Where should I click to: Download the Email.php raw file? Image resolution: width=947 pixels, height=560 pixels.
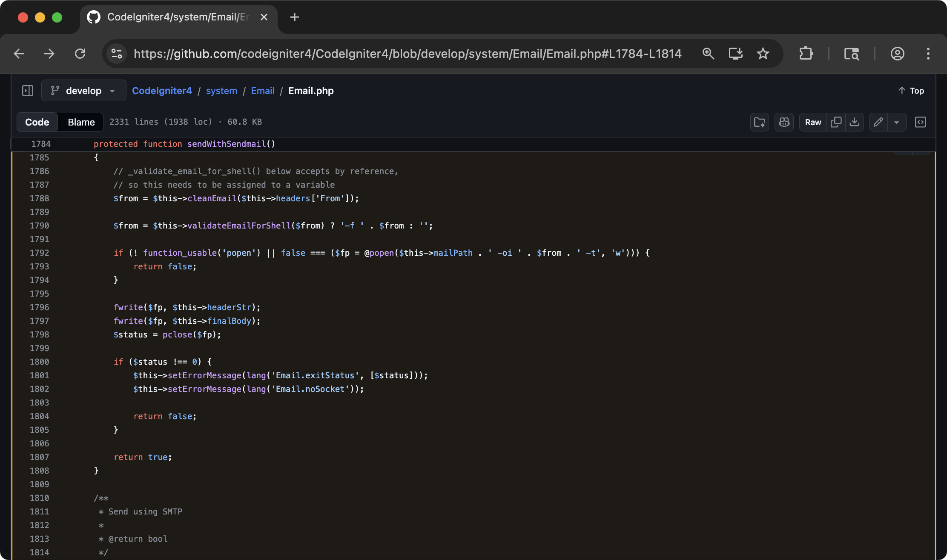855,122
